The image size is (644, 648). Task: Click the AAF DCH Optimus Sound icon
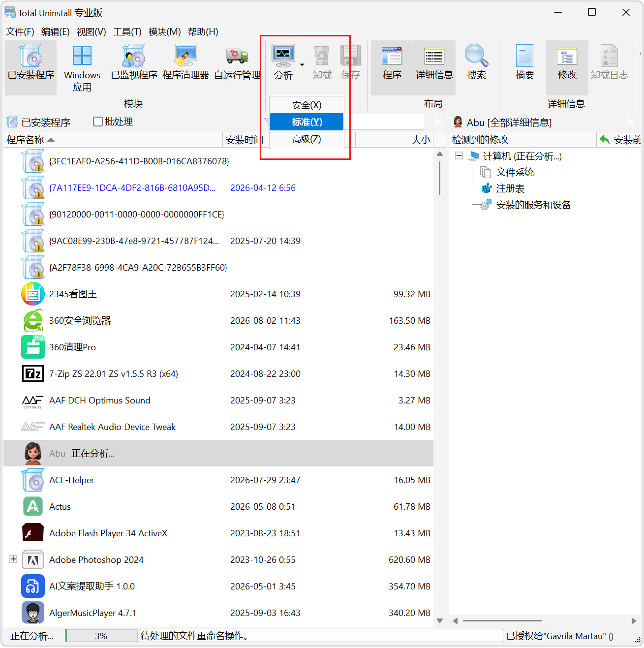coord(33,401)
